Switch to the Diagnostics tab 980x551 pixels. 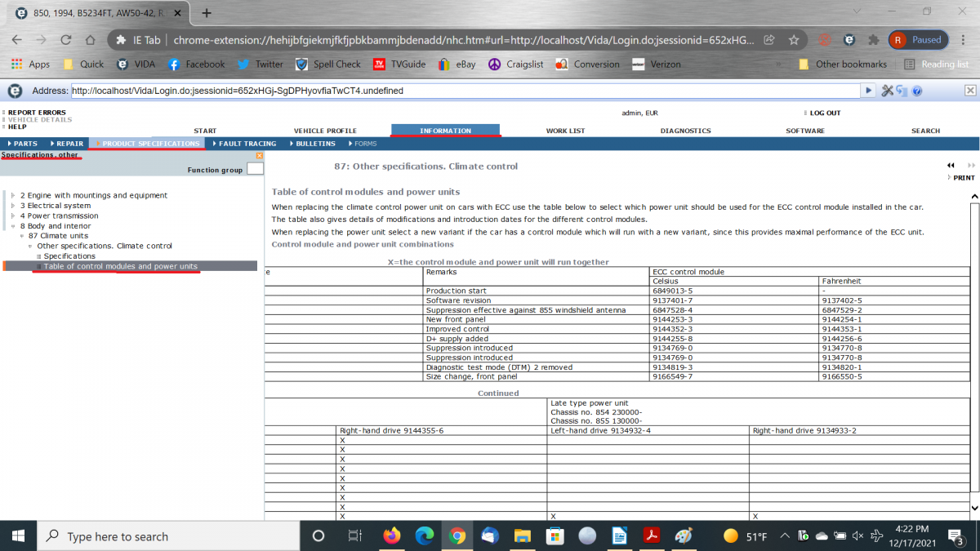(x=685, y=131)
